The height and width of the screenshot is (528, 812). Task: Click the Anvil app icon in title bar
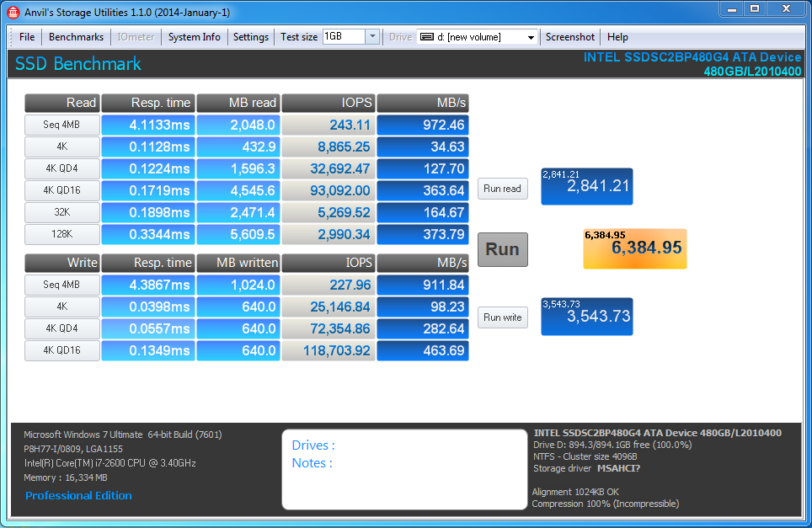click(13, 13)
